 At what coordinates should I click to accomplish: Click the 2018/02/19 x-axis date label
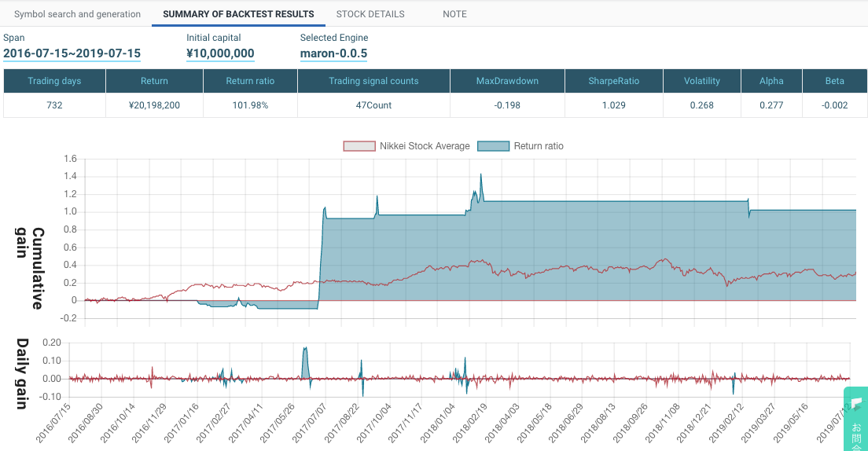tap(469, 423)
